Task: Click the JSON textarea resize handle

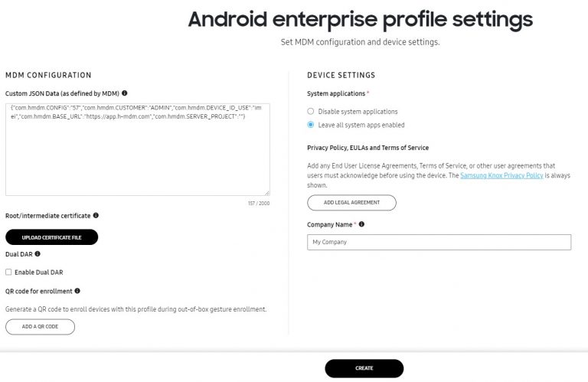Action: tap(266, 193)
